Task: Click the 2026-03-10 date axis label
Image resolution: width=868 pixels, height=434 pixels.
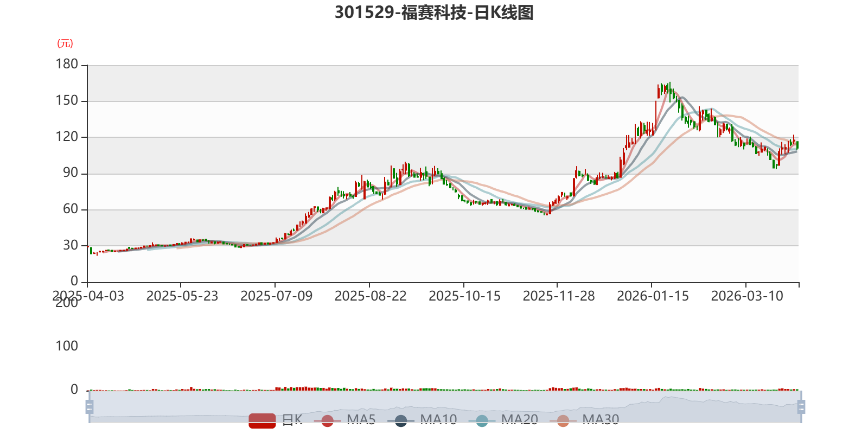Action: (x=748, y=296)
